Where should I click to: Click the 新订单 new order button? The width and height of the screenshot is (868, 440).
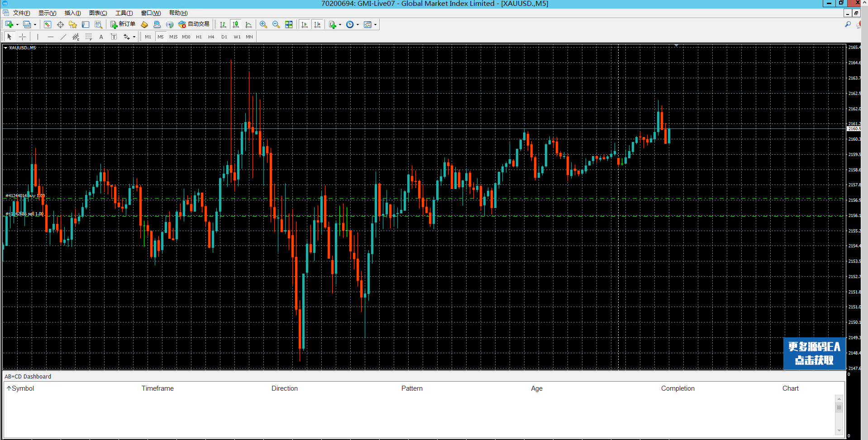tap(123, 24)
